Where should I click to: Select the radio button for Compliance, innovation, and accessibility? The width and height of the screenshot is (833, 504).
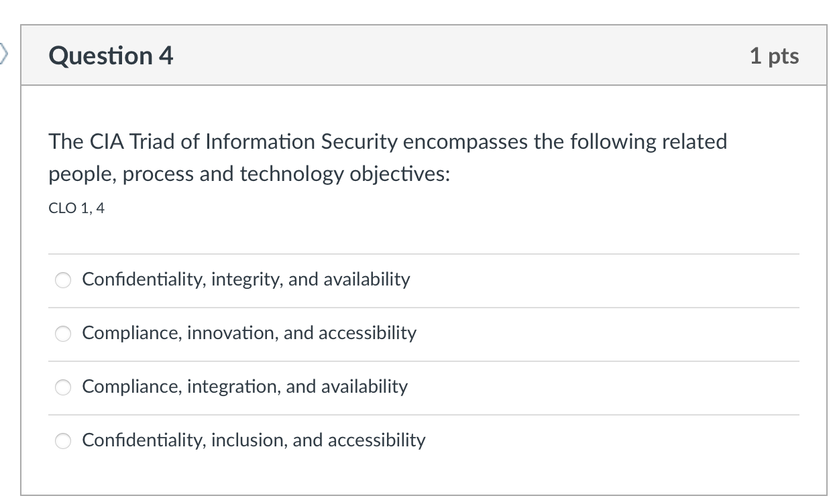[x=63, y=334]
